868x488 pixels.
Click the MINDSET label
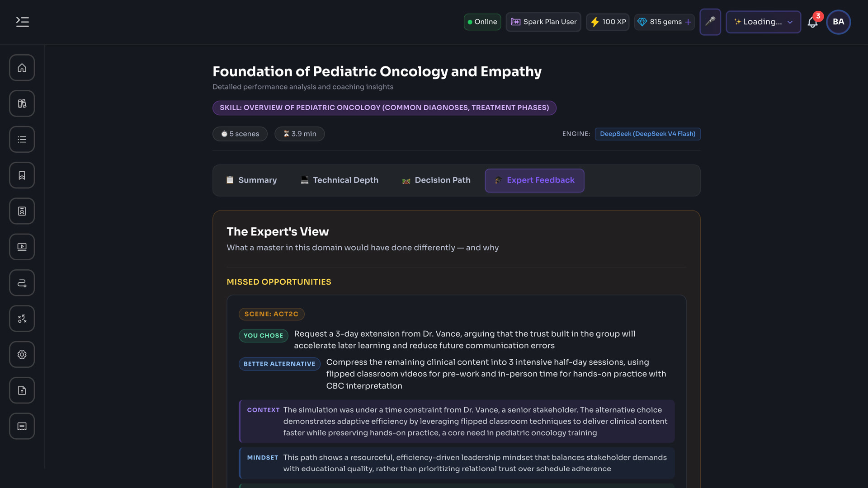263,458
